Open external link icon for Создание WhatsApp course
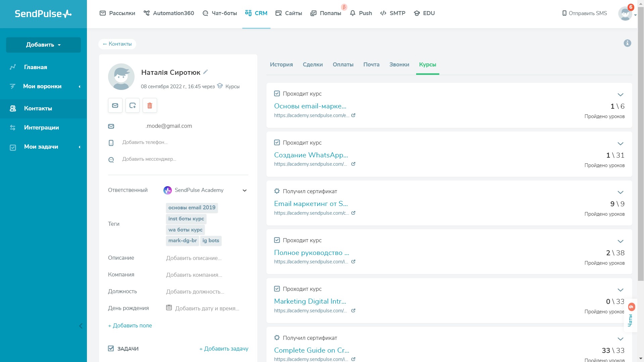The height and width of the screenshot is (362, 644). click(353, 164)
